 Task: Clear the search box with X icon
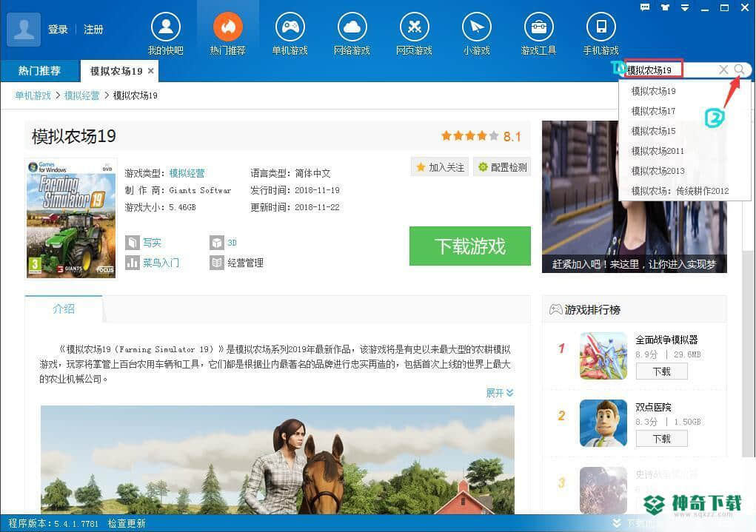point(723,70)
